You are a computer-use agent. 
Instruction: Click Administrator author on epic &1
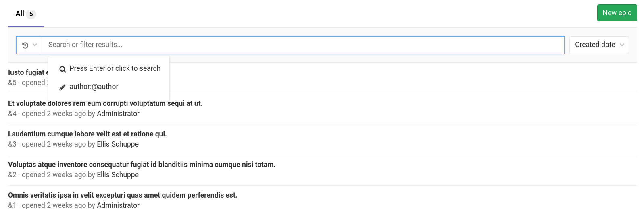(x=118, y=205)
